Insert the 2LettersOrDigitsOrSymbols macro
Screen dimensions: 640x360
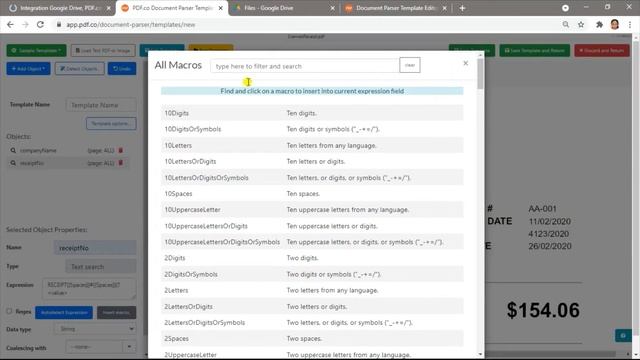pyautogui.click(x=312, y=322)
